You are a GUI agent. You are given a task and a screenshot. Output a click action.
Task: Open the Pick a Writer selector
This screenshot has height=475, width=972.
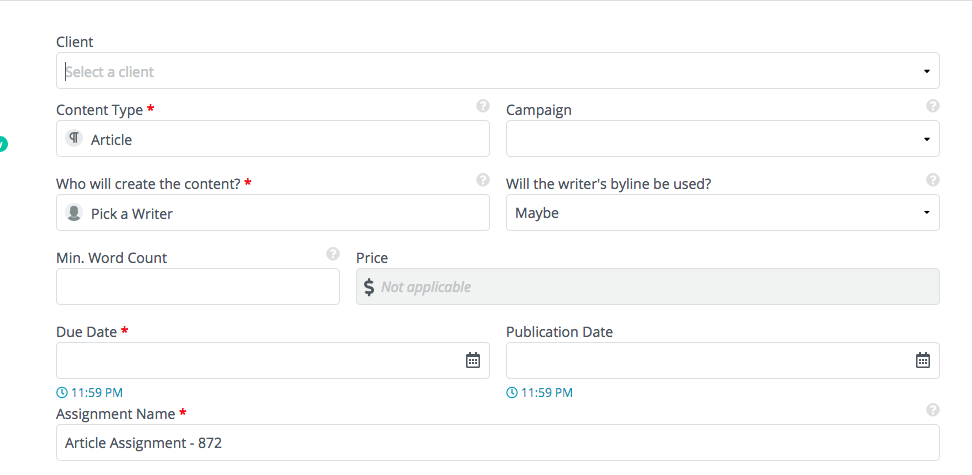click(x=273, y=213)
